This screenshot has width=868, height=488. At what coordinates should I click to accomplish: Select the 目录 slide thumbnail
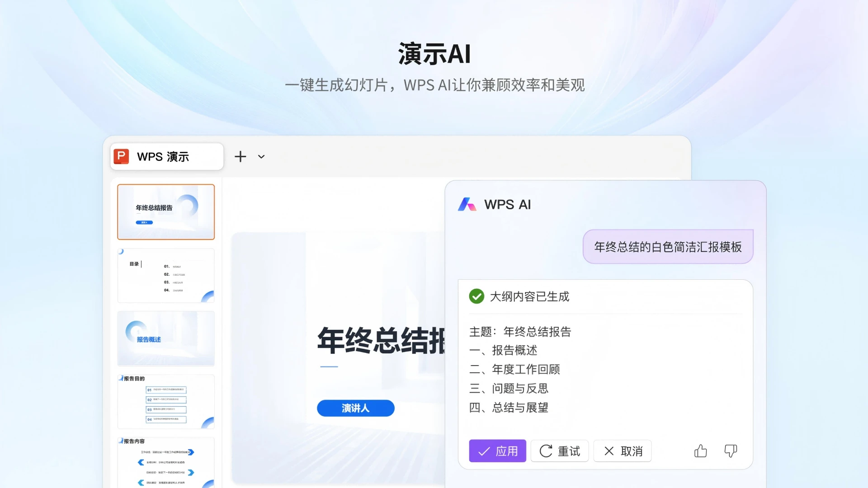coord(166,275)
